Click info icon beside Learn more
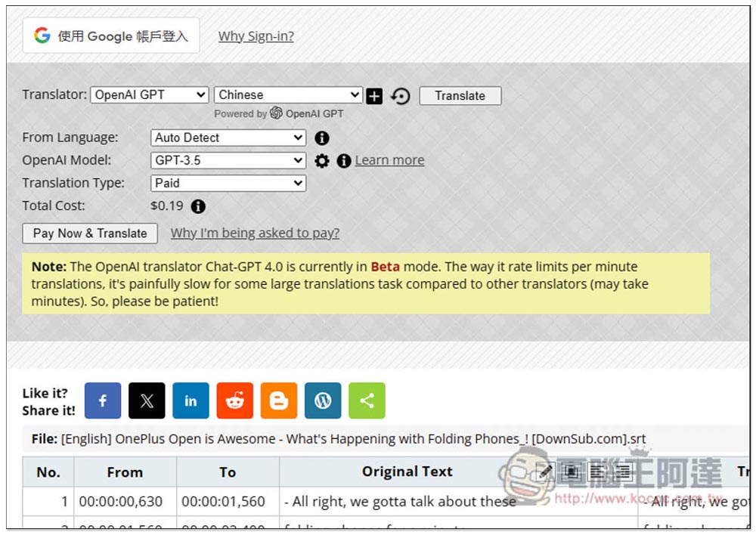 (344, 161)
